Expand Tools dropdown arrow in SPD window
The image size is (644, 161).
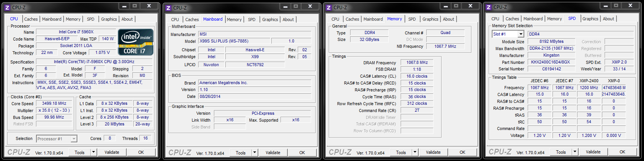point(574,152)
